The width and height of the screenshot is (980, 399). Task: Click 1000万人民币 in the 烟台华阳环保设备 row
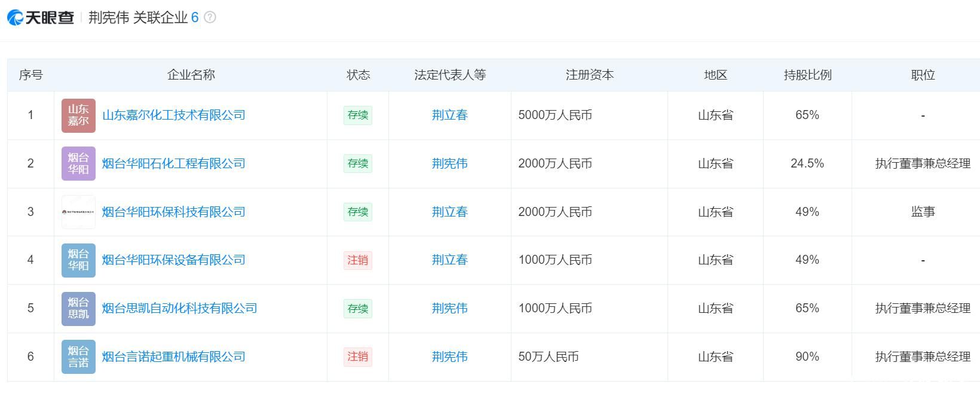pos(555,260)
